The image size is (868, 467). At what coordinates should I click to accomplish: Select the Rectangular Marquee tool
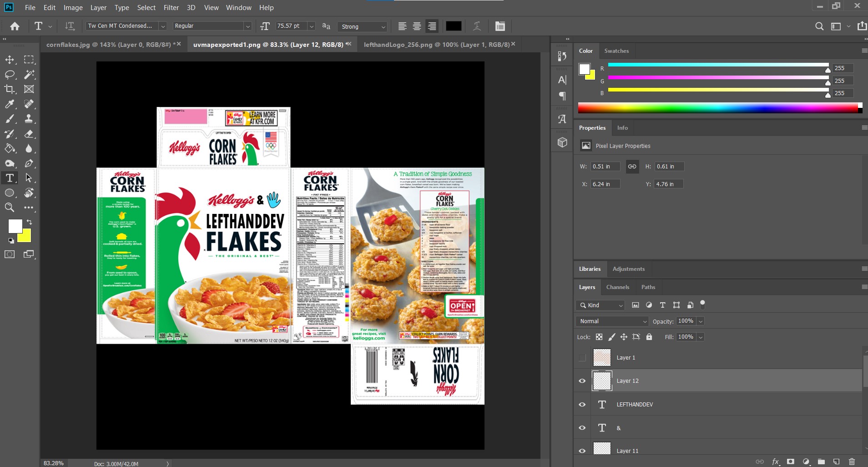point(29,60)
